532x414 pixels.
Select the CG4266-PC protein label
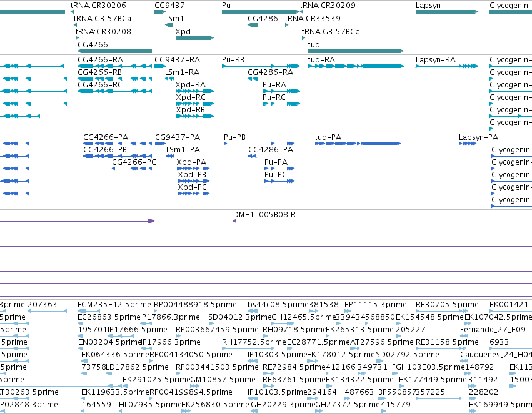pos(134,162)
